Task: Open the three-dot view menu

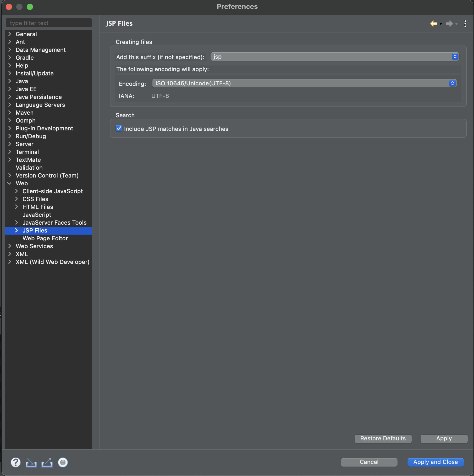Action: coord(465,24)
